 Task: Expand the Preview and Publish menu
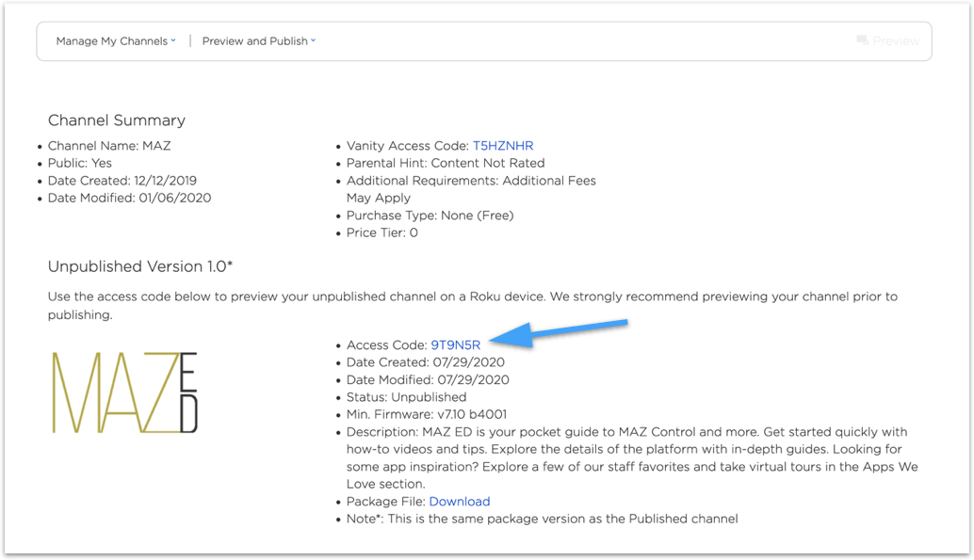pyautogui.click(x=259, y=41)
